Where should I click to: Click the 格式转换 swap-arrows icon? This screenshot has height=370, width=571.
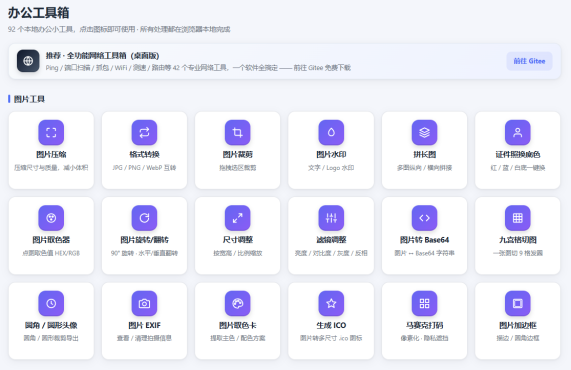pos(144,132)
